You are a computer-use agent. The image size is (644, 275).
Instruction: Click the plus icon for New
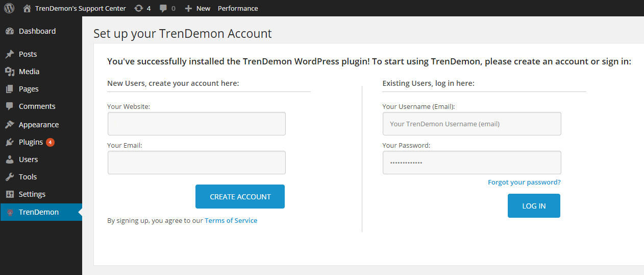tap(188, 8)
